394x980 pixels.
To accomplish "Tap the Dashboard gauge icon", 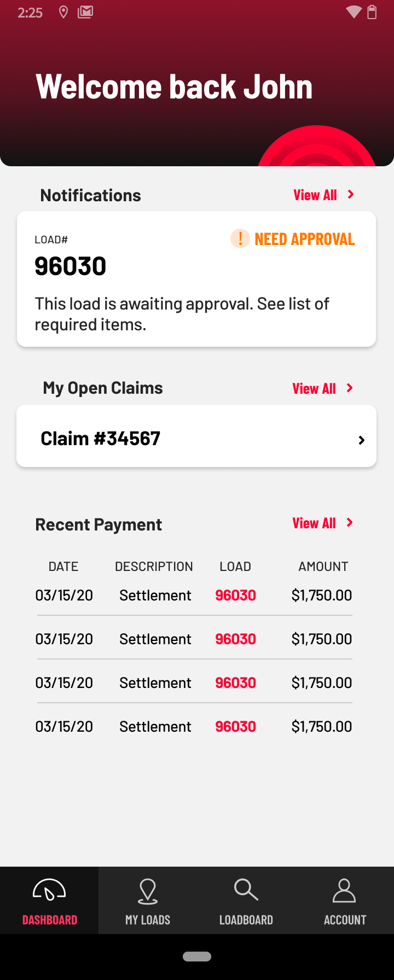I will click(x=49, y=890).
